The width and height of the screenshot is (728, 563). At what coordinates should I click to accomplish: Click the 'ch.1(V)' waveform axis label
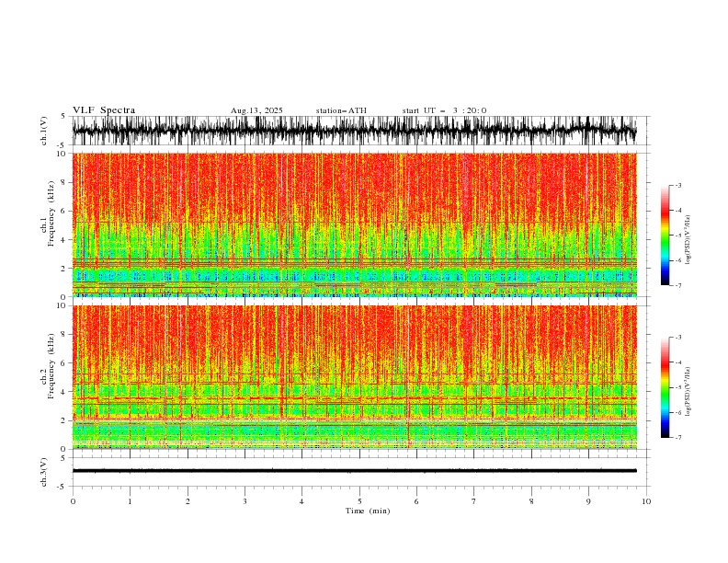[44, 131]
